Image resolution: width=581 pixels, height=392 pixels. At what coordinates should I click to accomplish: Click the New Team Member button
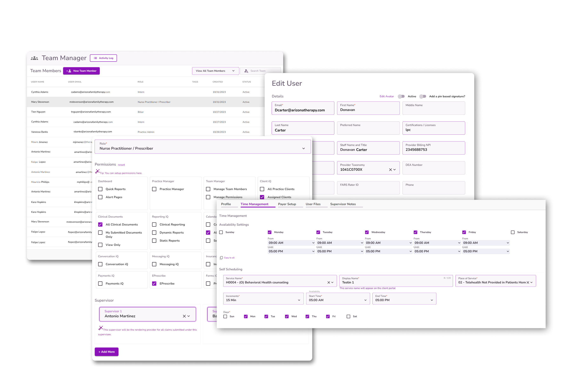81,71
